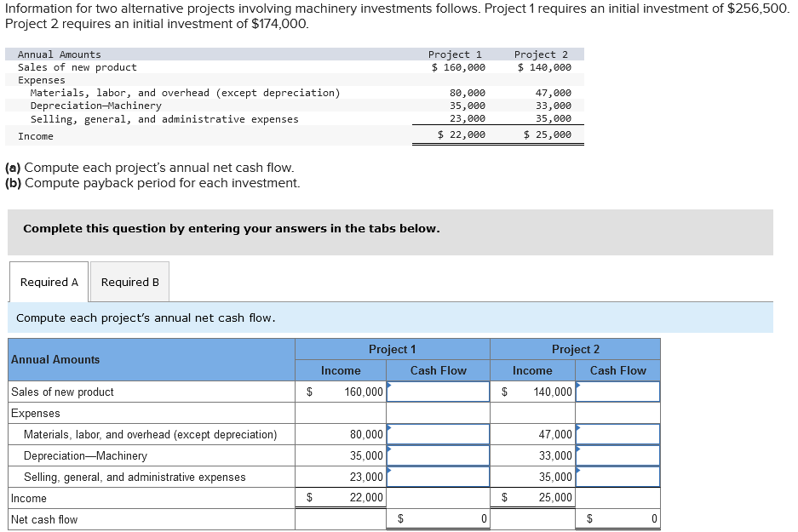Select Project 2 Materials cash flow field
The height and width of the screenshot is (532, 798).
tap(617, 434)
